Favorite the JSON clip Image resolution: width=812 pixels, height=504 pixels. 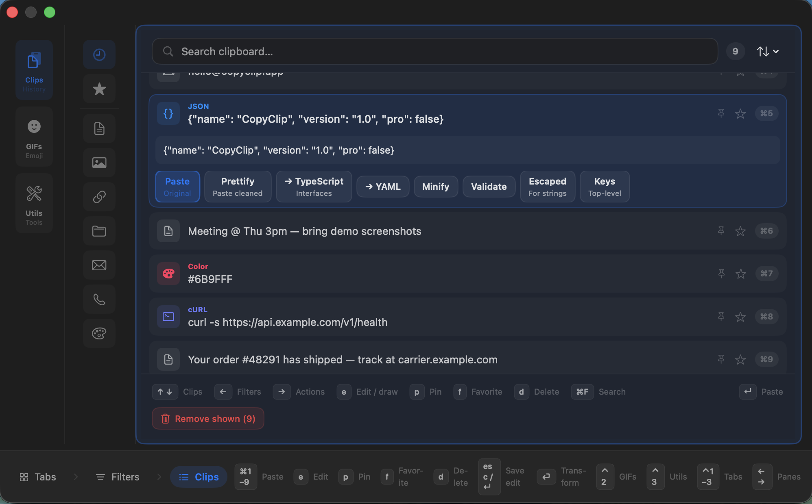pyautogui.click(x=740, y=113)
